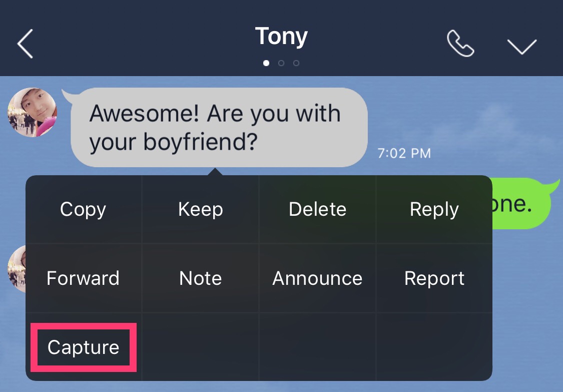Screen dimensions: 563x392
Task: Open Tony's profile picture beside the message
Action: (32, 113)
